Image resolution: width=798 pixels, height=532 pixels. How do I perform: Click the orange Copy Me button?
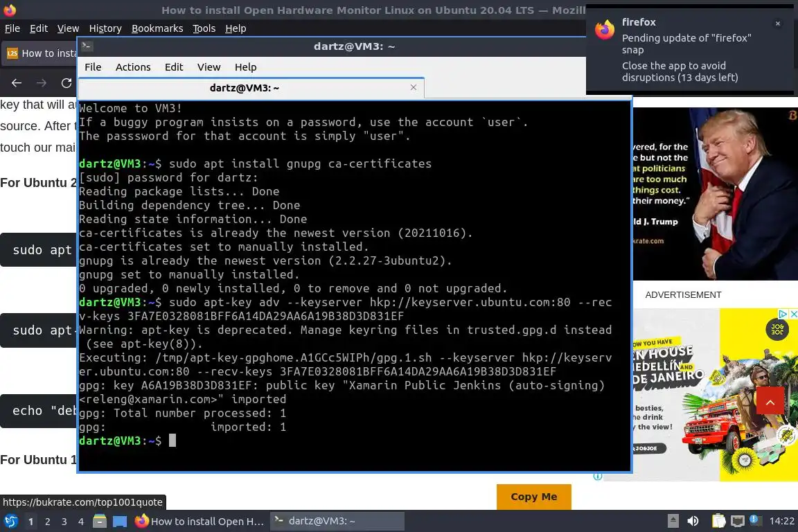pos(534,497)
